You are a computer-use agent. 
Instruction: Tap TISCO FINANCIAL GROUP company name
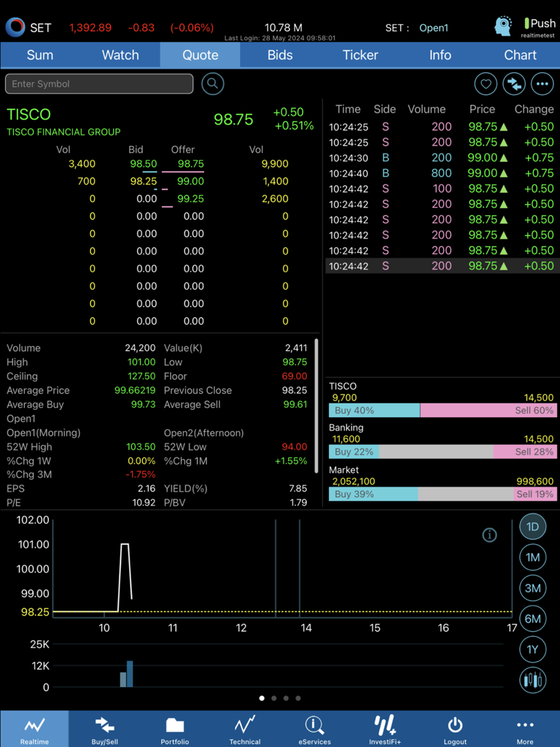click(63, 132)
